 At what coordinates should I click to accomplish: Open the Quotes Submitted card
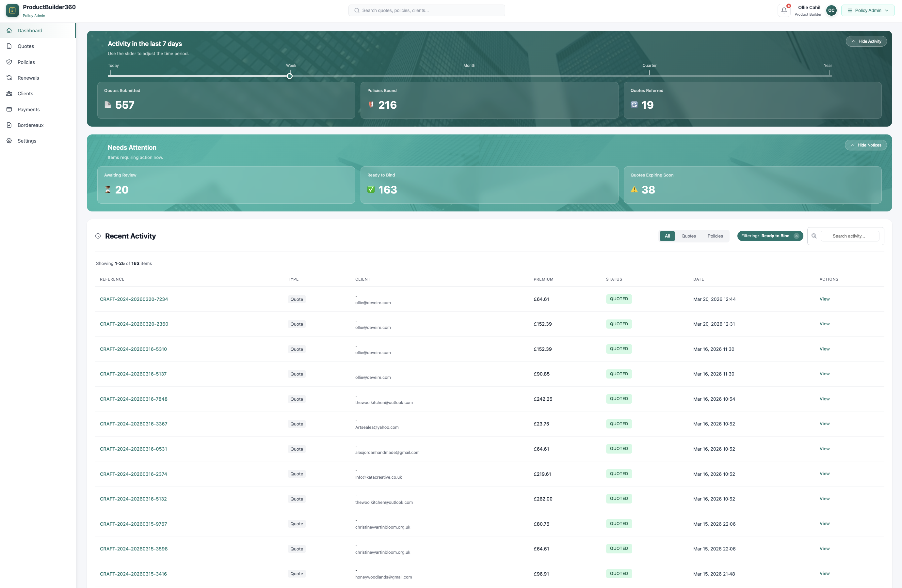coord(226,100)
